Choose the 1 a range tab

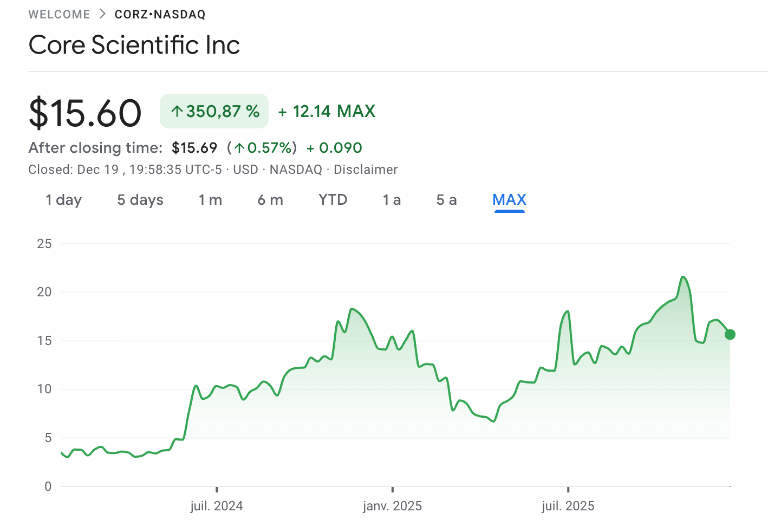392,200
